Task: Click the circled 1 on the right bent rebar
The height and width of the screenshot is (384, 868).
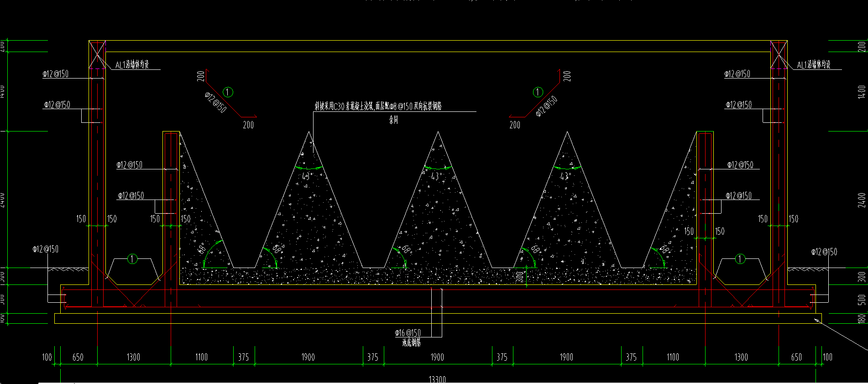Action: [x=539, y=92]
